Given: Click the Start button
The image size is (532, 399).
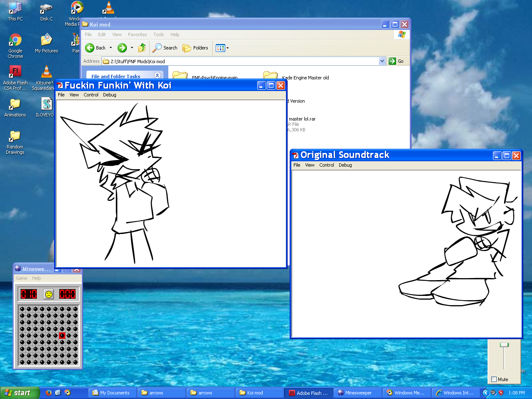Looking at the screenshot, I should point(20,393).
